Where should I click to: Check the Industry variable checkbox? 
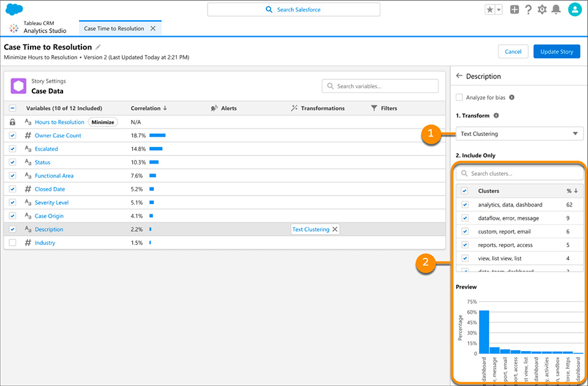click(13, 243)
